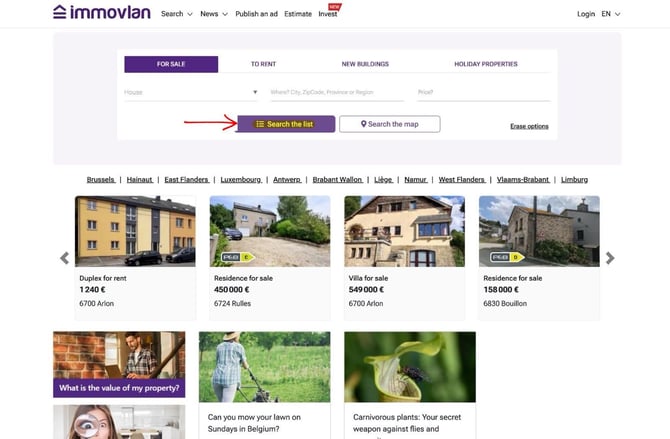This screenshot has width=670, height=439.
Task: Select the New Buildings tab
Action: point(365,64)
